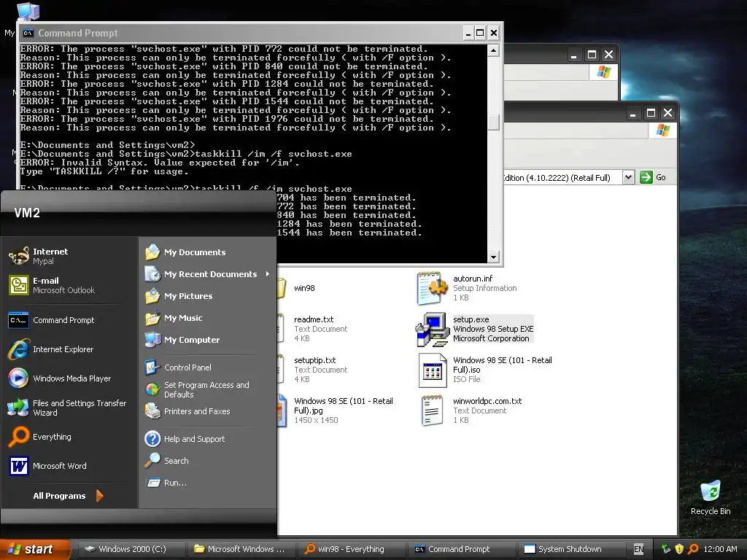The image size is (747, 560).
Task: Select Windows 98 SE jpg file name
Action: pyautogui.click(x=343, y=405)
